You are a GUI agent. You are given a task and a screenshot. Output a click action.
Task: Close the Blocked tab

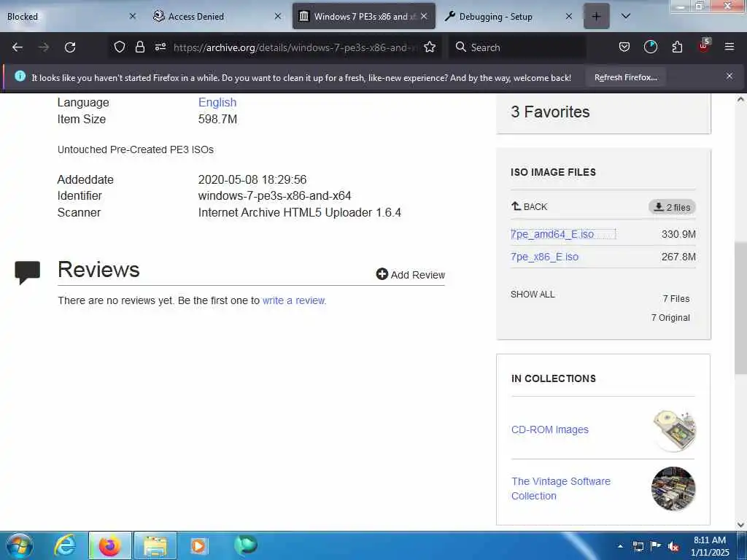point(133,16)
